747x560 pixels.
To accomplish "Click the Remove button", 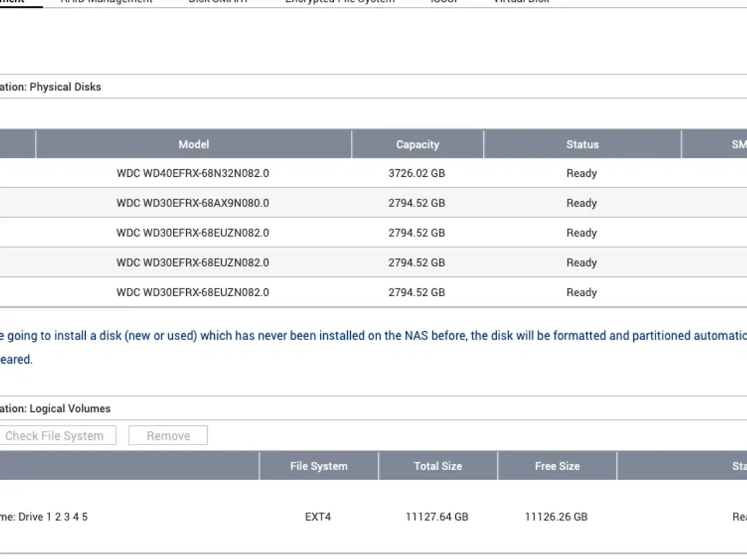I will 167,435.
